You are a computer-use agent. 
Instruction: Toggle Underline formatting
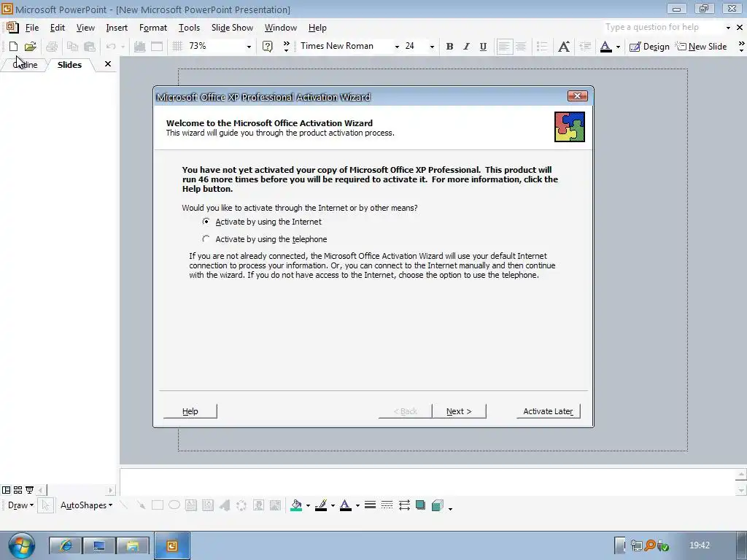click(483, 46)
